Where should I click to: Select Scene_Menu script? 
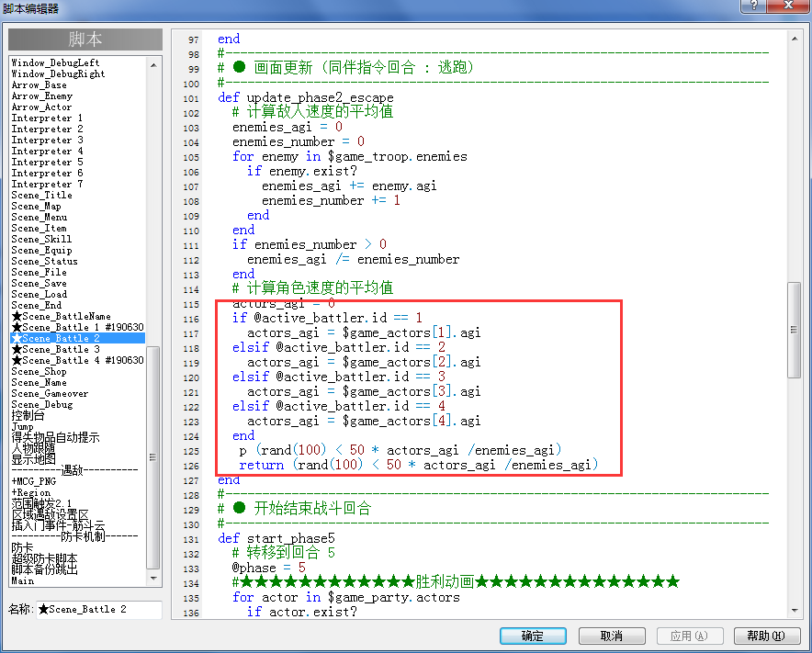[x=39, y=217]
